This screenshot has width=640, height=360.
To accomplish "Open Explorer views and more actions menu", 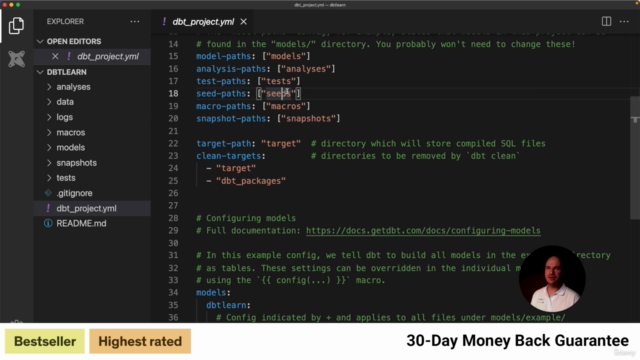I will pyautogui.click(x=135, y=22).
